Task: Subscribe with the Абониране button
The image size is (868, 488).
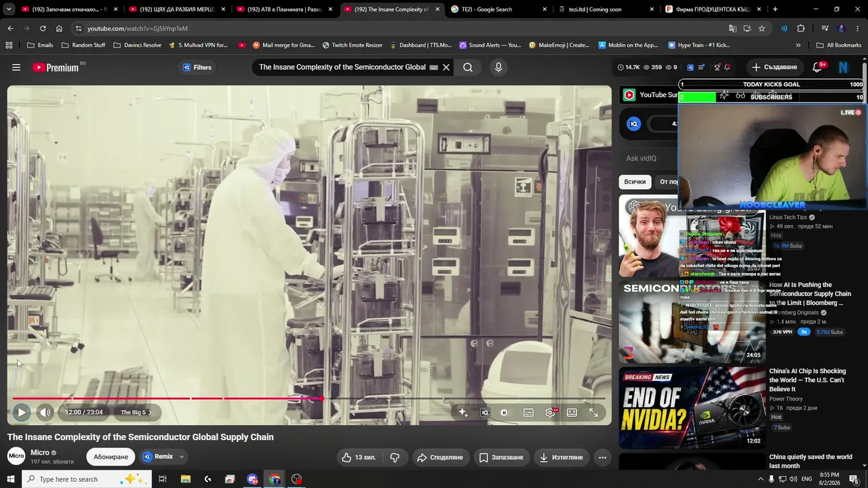Action: point(111,457)
